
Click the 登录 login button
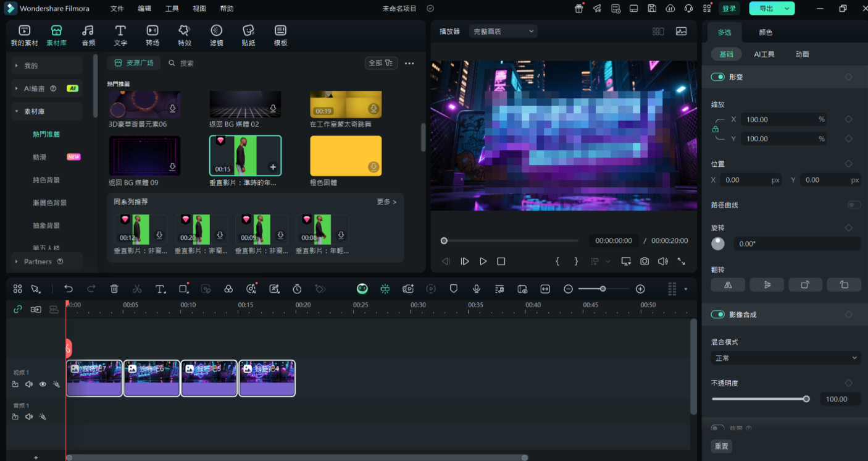729,9
